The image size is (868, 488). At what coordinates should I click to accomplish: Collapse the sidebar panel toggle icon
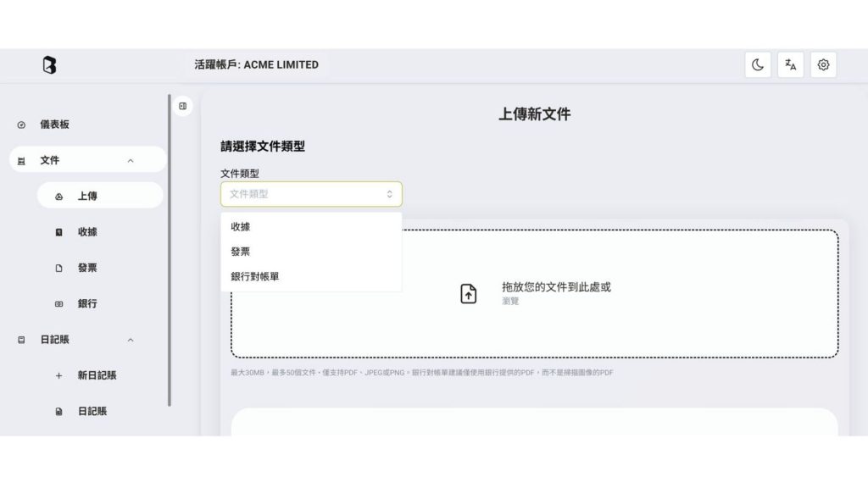coord(183,106)
